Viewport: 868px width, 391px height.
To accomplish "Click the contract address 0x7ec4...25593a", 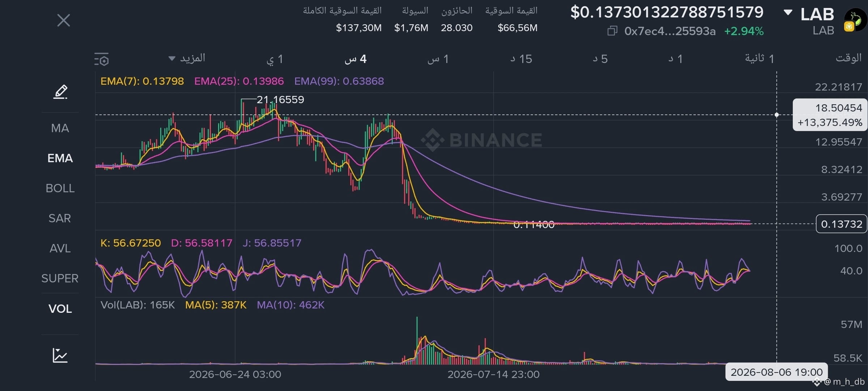I will tap(670, 31).
